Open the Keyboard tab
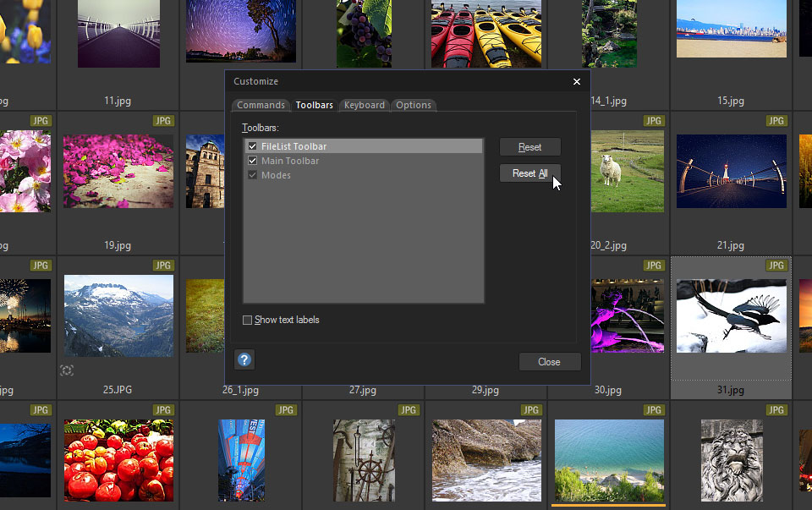Image resolution: width=812 pixels, height=510 pixels. 364,105
